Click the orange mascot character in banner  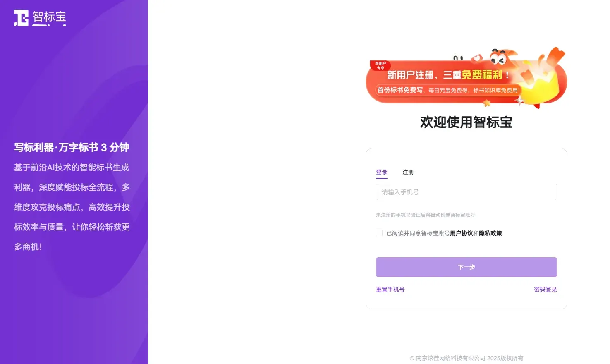click(500, 57)
